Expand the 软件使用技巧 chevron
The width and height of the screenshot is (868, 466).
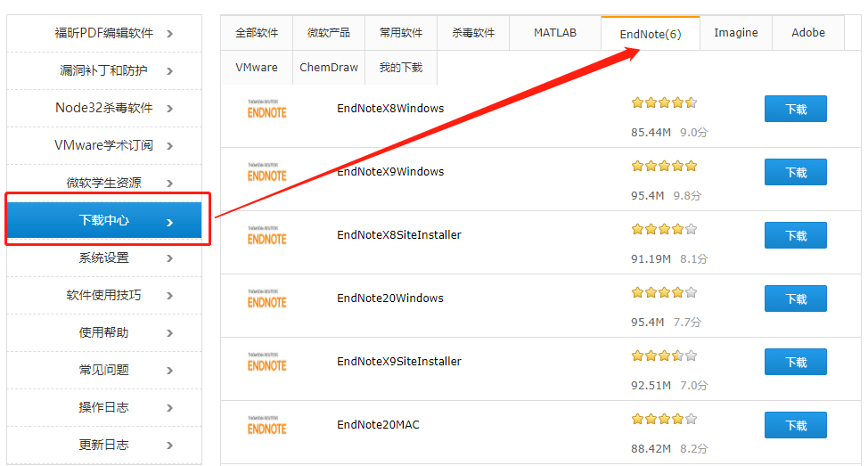[170, 296]
